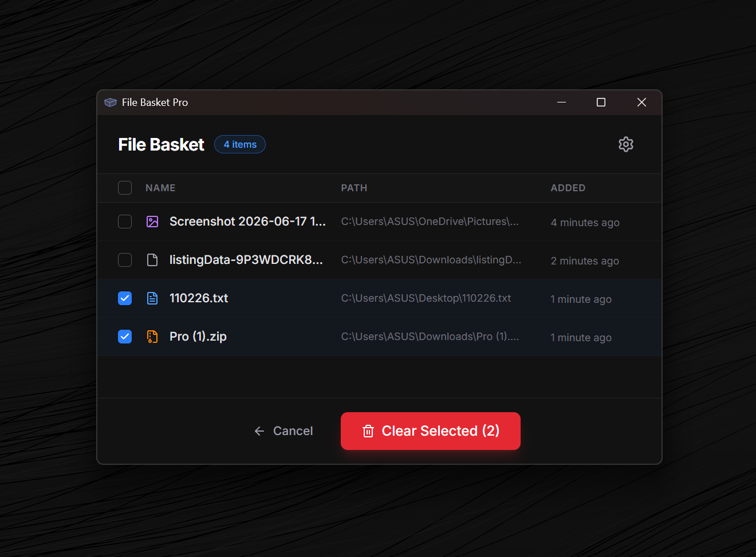
Task: Click the text document icon beside 110226.txt
Action: tap(152, 298)
